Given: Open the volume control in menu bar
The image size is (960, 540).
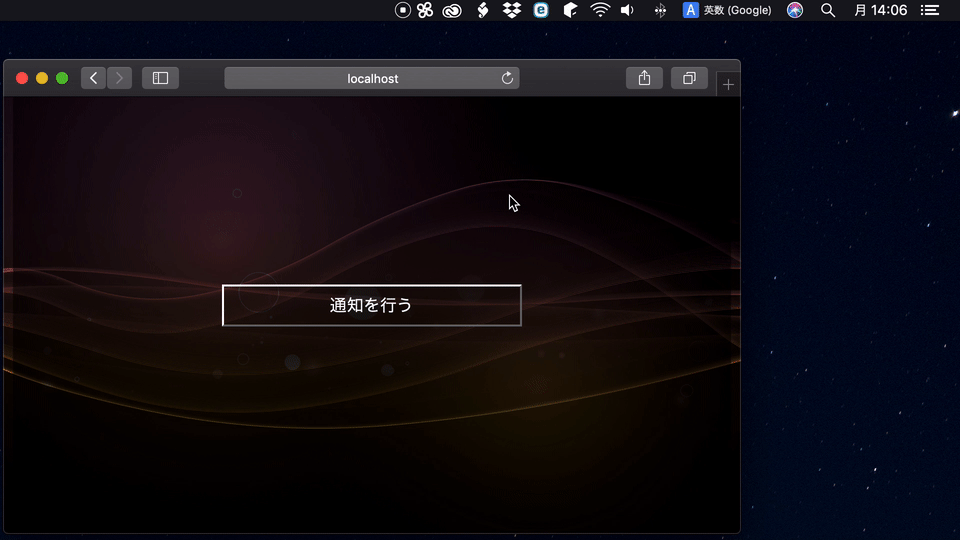Looking at the screenshot, I should point(627,10).
